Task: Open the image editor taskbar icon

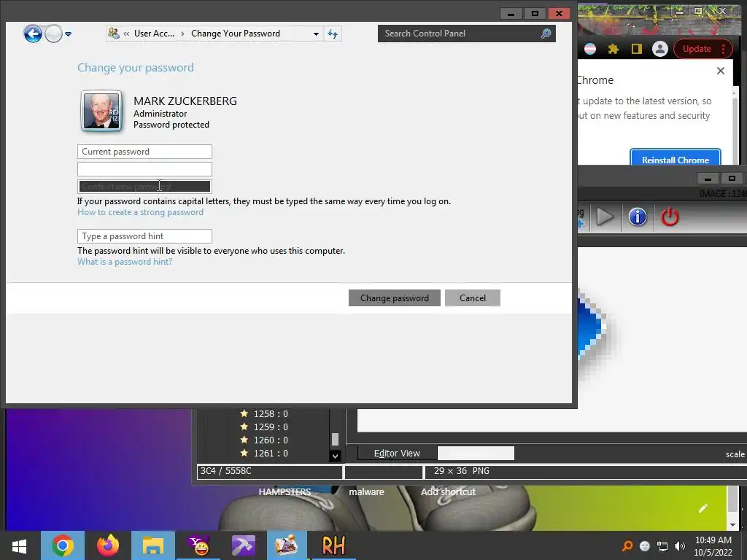Action: (287, 545)
